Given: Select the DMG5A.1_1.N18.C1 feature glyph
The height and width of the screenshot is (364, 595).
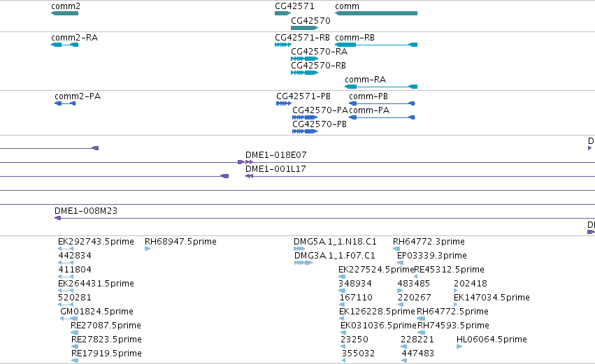Looking at the screenshot, I should coord(299,249).
